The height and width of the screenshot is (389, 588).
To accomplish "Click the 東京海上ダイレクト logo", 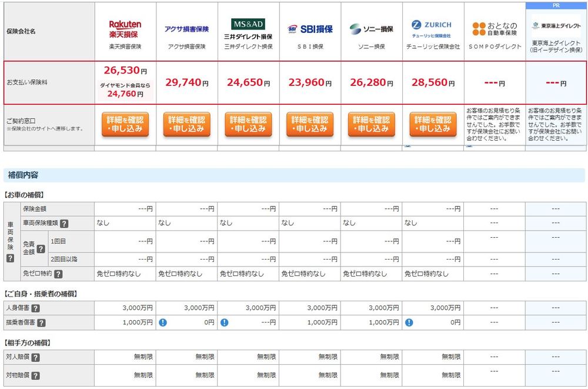I will tap(556, 26).
